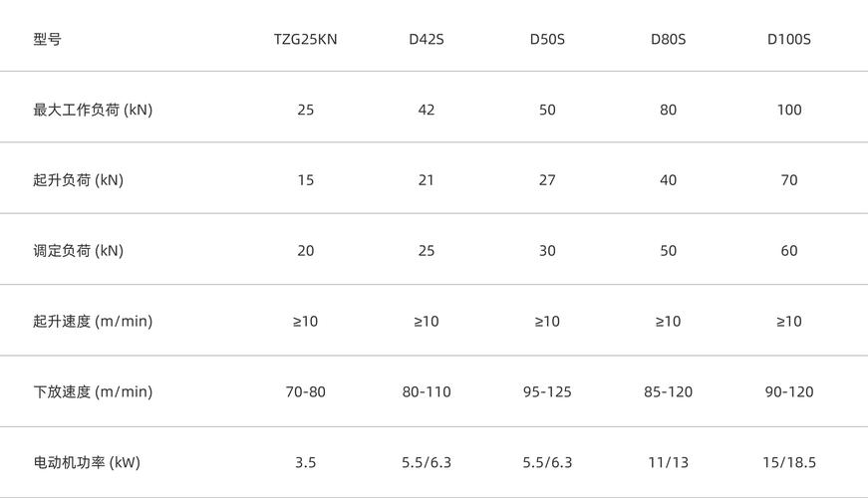Screen dimensions: 868x498
Task: Click the 电动机功率 (kW) row label
Action: coord(87,463)
